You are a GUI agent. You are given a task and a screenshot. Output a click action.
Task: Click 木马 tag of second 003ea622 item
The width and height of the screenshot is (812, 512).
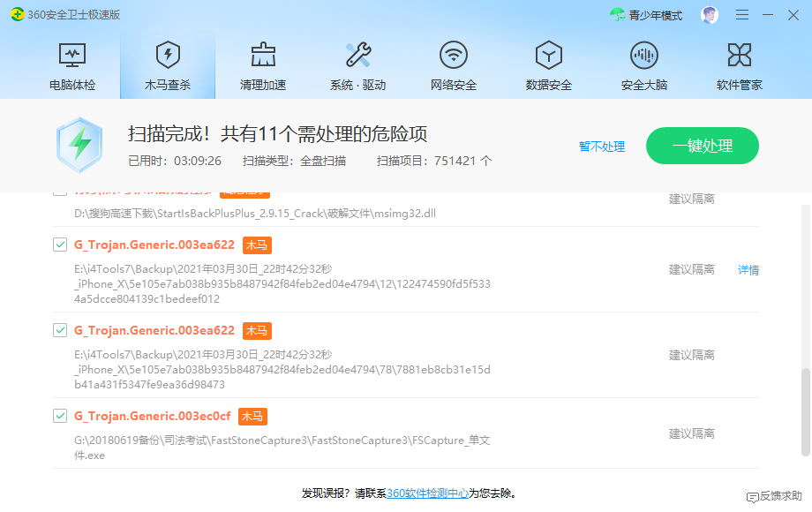(258, 330)
